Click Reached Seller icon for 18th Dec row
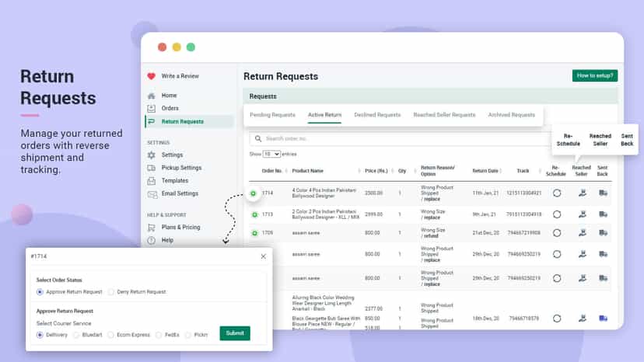Screen dimensions: 644x362 (583, 318)
